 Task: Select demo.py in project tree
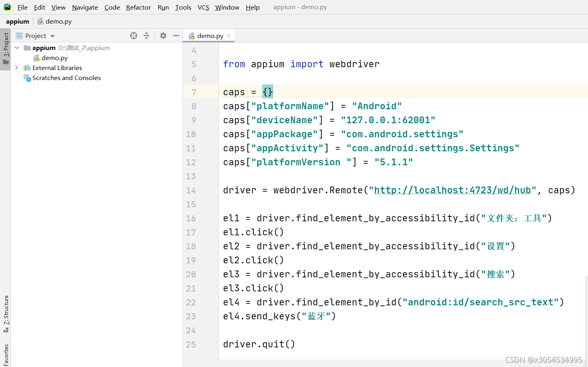click(x=54, y=58)
